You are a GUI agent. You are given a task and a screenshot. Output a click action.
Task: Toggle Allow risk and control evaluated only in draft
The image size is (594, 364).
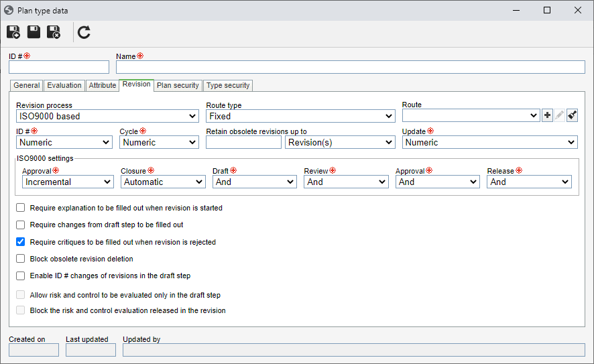point(21,295)
